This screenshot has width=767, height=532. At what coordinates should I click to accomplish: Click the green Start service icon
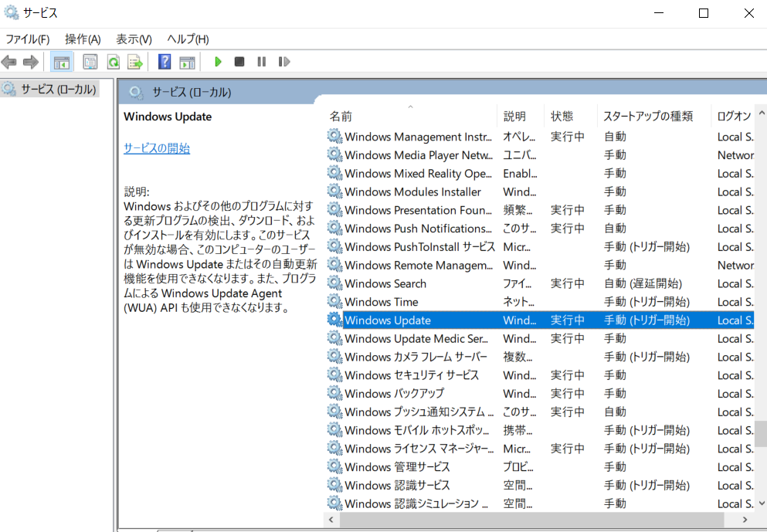click(218, 62)
